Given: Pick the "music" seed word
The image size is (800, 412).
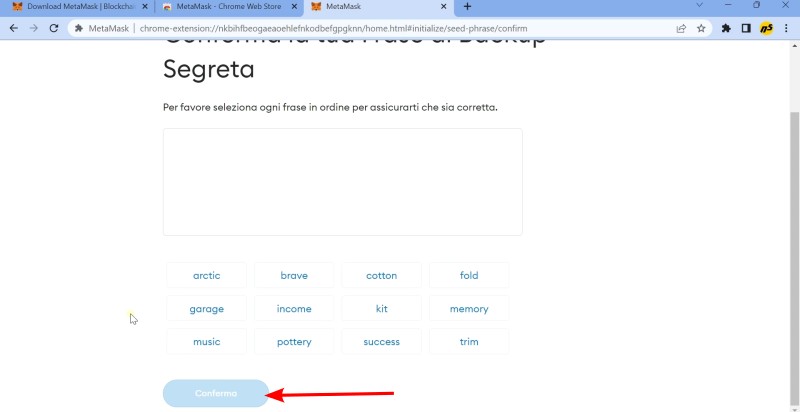Looking at the screenshot, I should (x=207, y=342).
